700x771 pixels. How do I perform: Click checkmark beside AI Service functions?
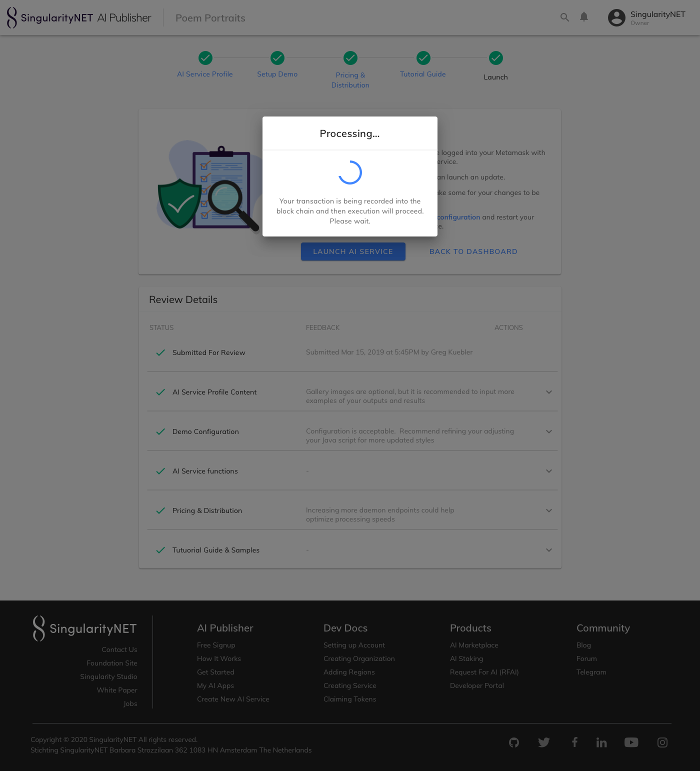click(160, 471)
